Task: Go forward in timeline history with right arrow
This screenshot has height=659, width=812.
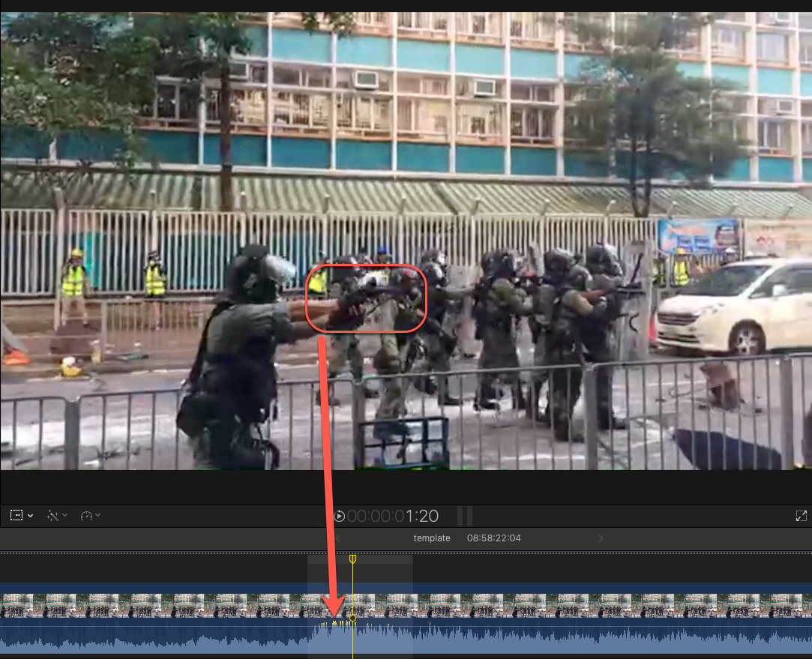Action: (x=600, y=538)
